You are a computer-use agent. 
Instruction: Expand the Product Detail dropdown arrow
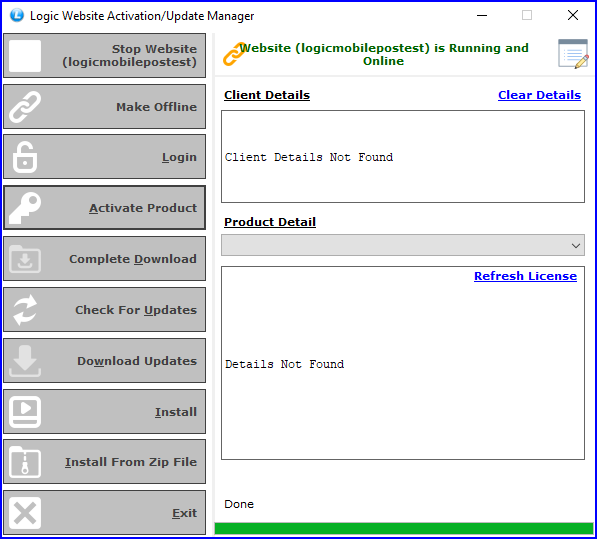(x=576, y=246)
